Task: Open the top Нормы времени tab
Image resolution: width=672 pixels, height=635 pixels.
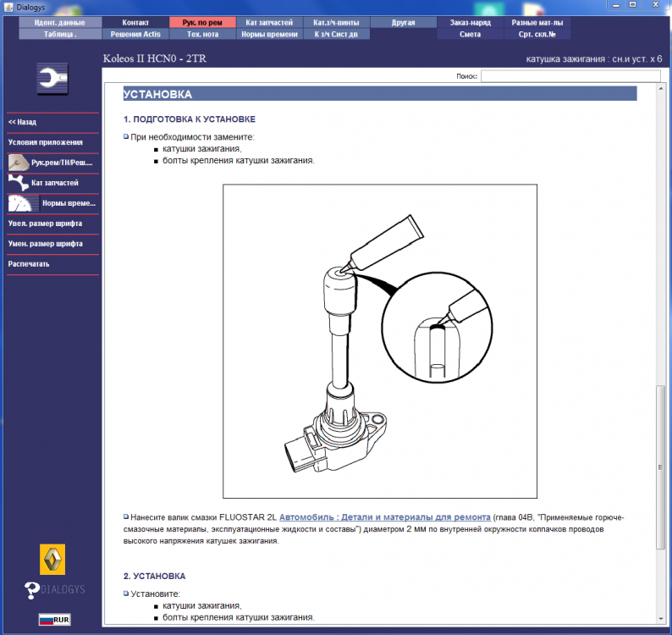Action: coord(269,34)
